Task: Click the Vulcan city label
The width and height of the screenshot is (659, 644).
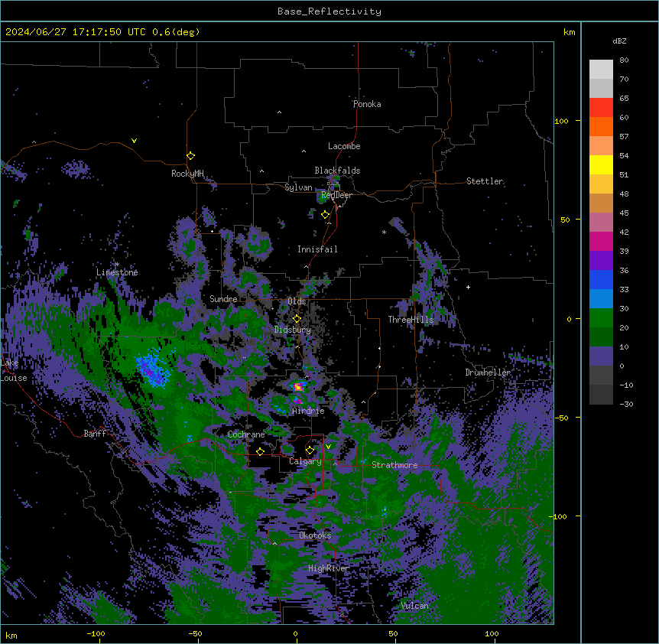Action: click(x=415, y=606)
